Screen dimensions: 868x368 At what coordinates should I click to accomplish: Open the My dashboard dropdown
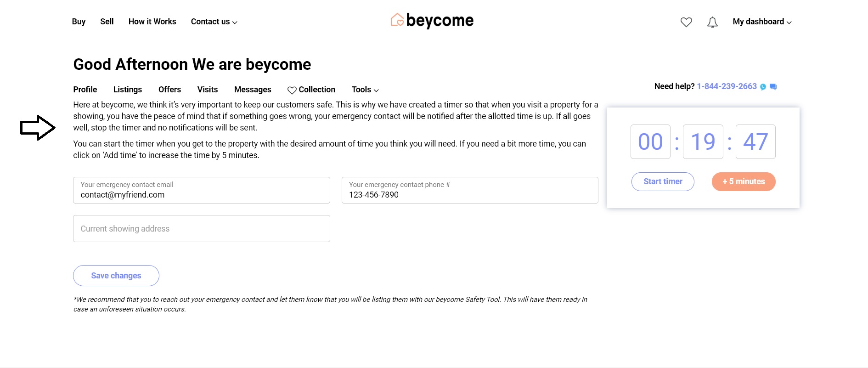[761, 22]
